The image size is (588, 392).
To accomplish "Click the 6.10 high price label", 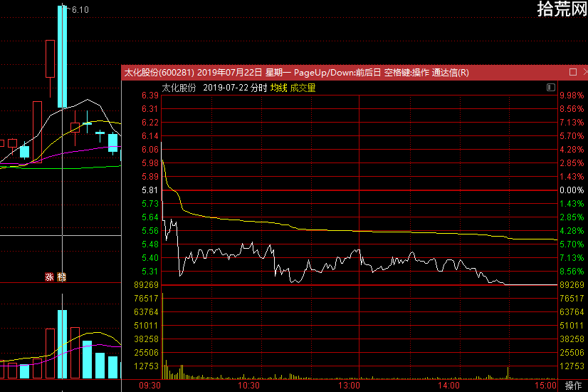I will (80, 10).
